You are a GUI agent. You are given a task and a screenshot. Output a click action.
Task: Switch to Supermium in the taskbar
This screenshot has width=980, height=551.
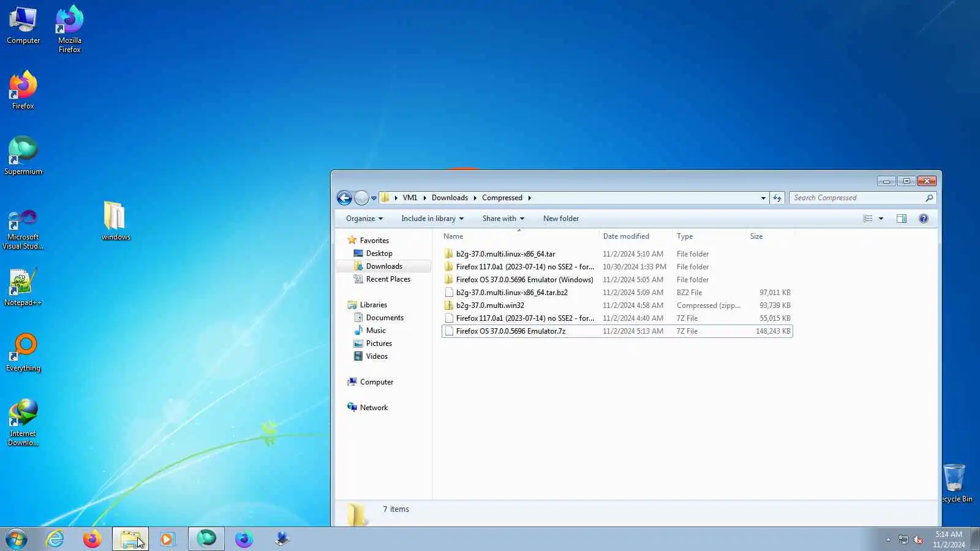pyautogui.click(x=206, y=539)
